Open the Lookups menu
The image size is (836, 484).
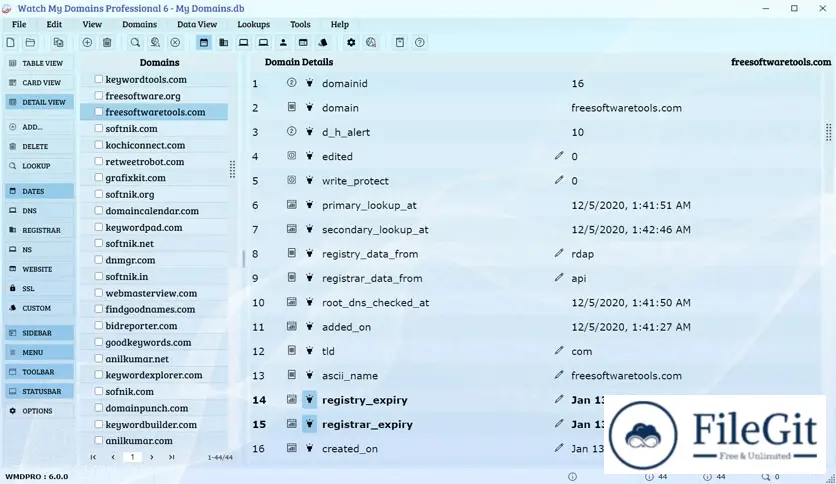pyautogui.click(x=253, y=24)
